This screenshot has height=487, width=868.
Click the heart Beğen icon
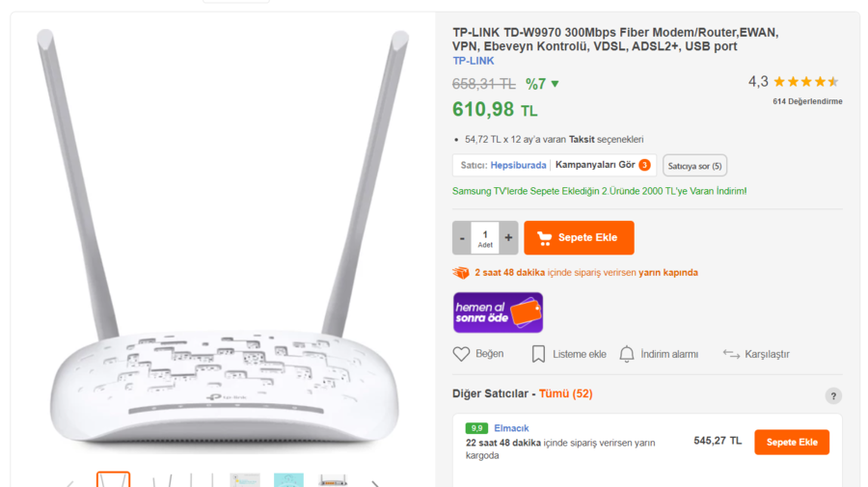coord(461,354)
